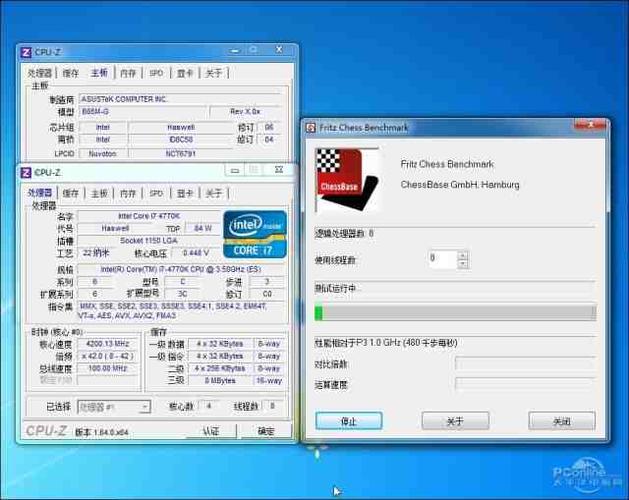Click the 线程数 value 8 field
Viewport: 629px width, 500px height.
[272, 407]
